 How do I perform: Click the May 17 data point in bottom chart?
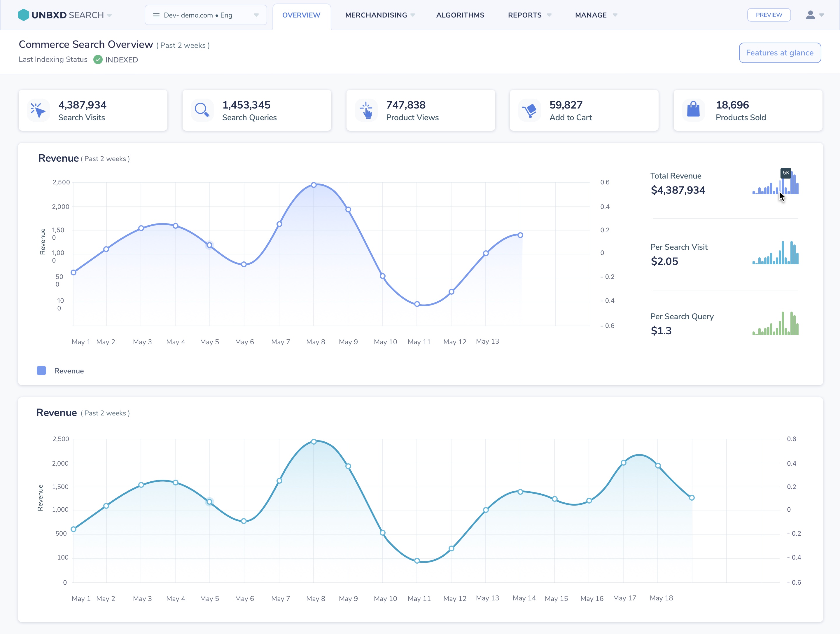pos(624,463)
